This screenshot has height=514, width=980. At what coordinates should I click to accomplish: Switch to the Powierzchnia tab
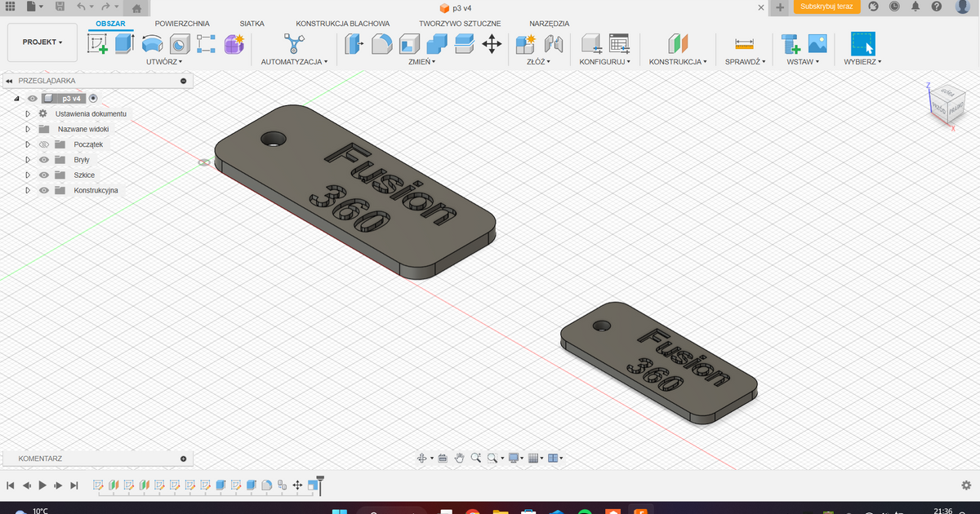(x=181, y=23)
